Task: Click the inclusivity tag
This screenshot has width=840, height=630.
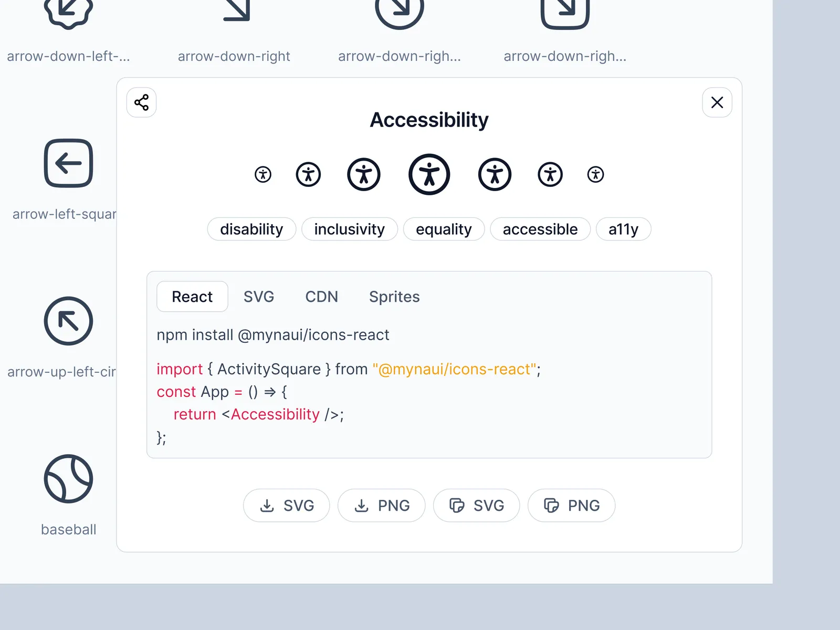Action: (349, 229)
